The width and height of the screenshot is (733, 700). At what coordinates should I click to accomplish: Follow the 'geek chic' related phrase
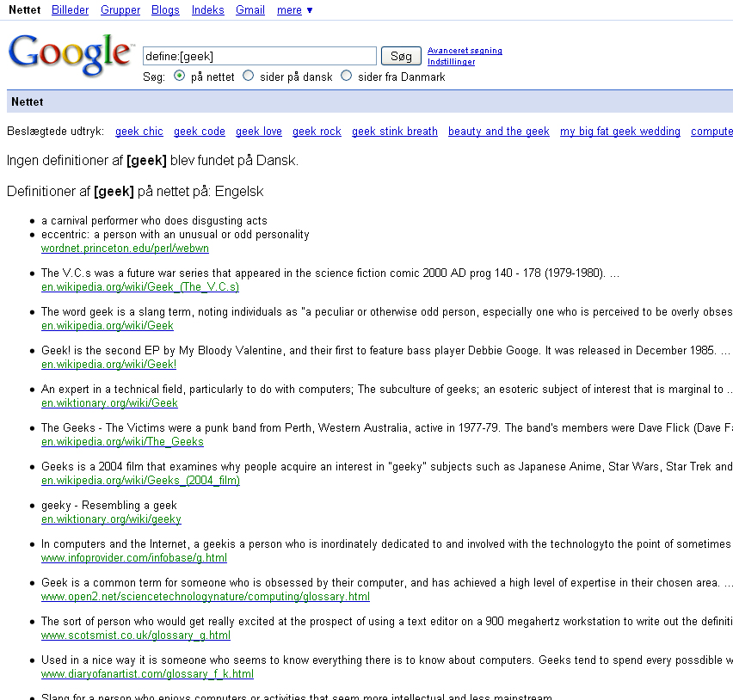(x=139, y=132)
